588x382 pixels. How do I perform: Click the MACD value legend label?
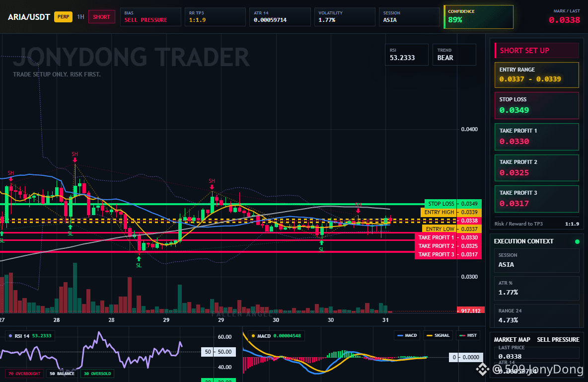[x=276, y=336]
